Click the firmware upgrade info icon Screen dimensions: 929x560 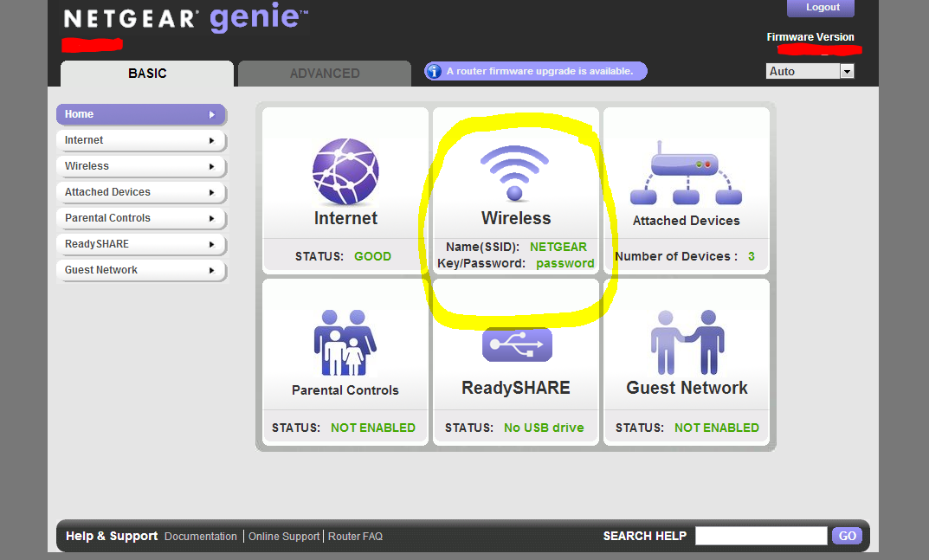tap(434, 71)
